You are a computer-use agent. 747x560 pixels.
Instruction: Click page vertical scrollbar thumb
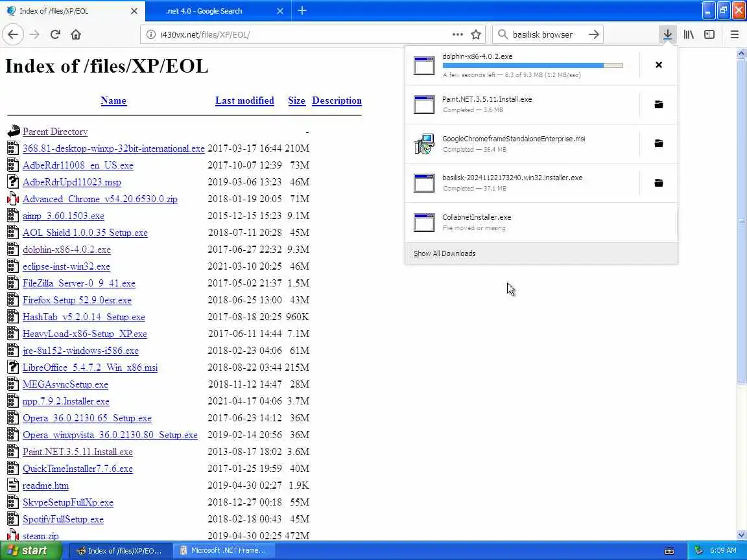pyautogui.click(x=741, y=220)
